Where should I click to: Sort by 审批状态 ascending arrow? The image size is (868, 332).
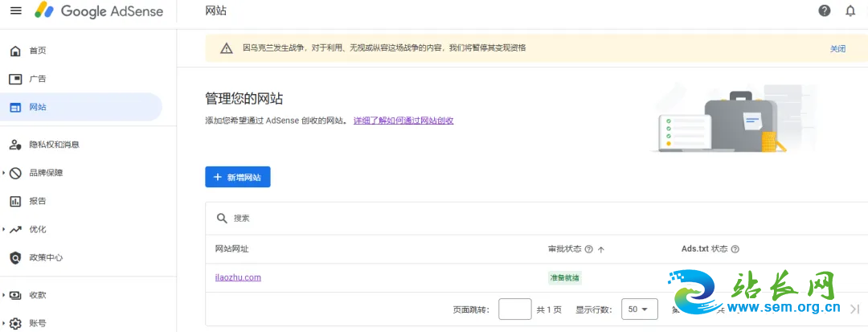[601, 249]
